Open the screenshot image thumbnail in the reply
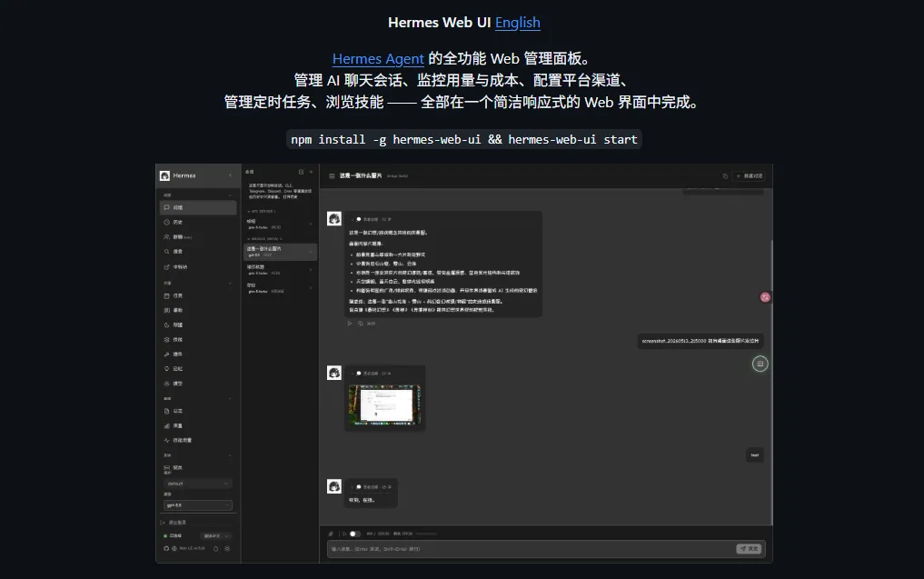The width and height of the screenshot is (924, 579). tap(384, 404)
